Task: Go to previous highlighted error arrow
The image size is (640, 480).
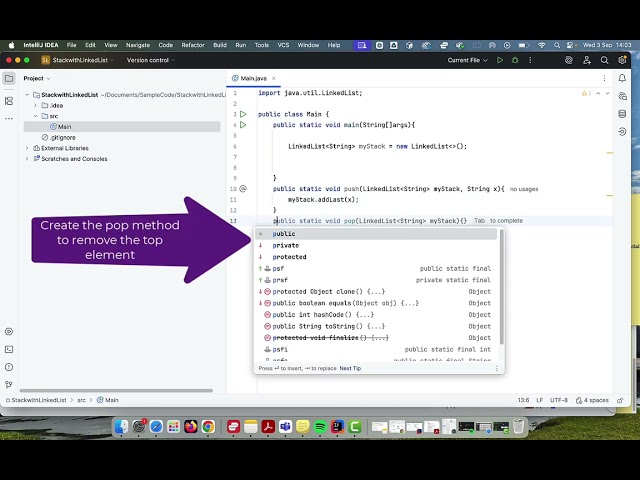Action: pos(598,93)
